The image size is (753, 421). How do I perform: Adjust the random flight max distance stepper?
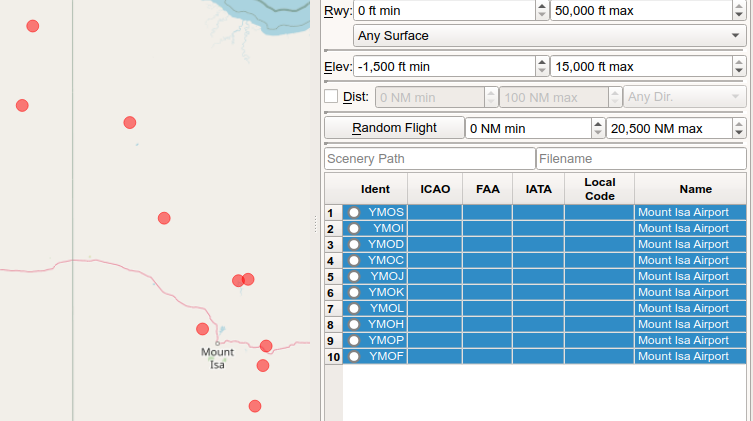click(x=739, y=128)
